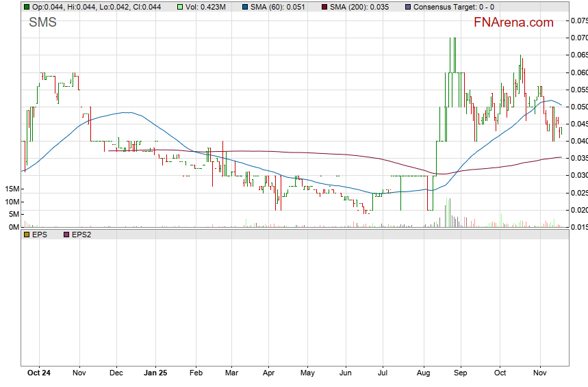The image size is (588, 387).
Task: Select the Jan 25 date axis label
Action: (156, 373)
